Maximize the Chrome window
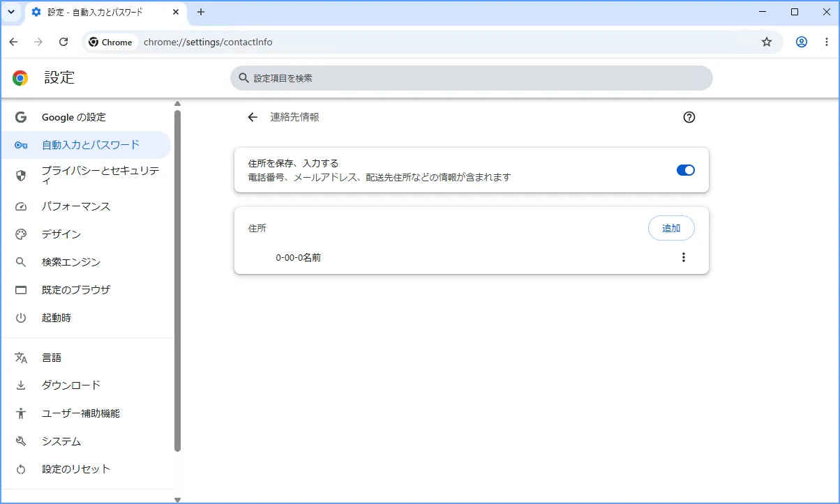 point(795,12)
